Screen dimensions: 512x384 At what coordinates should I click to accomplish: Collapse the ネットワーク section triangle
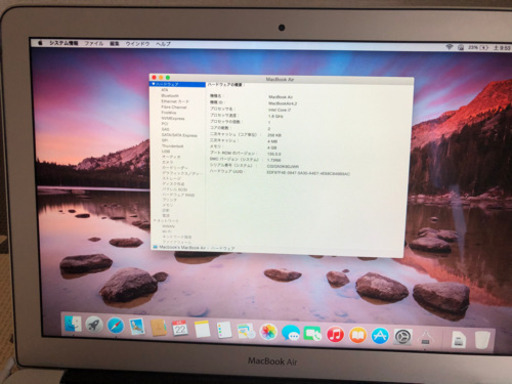point(155,220)
